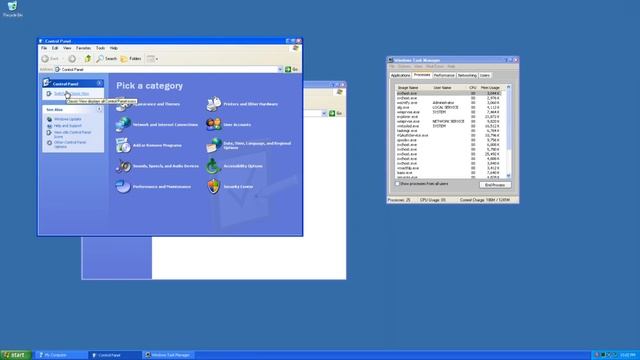
Task: Click Other Control Panel Options link
Action: pos(70,144)
